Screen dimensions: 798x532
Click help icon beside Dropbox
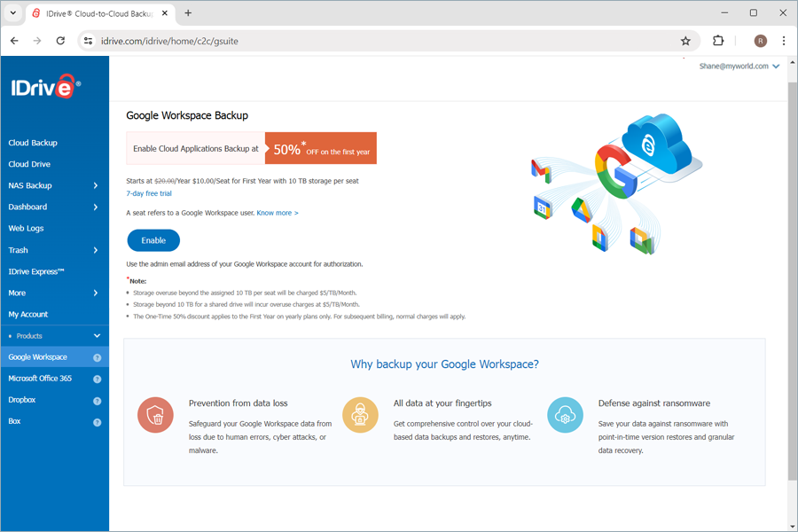coord(98,401)
